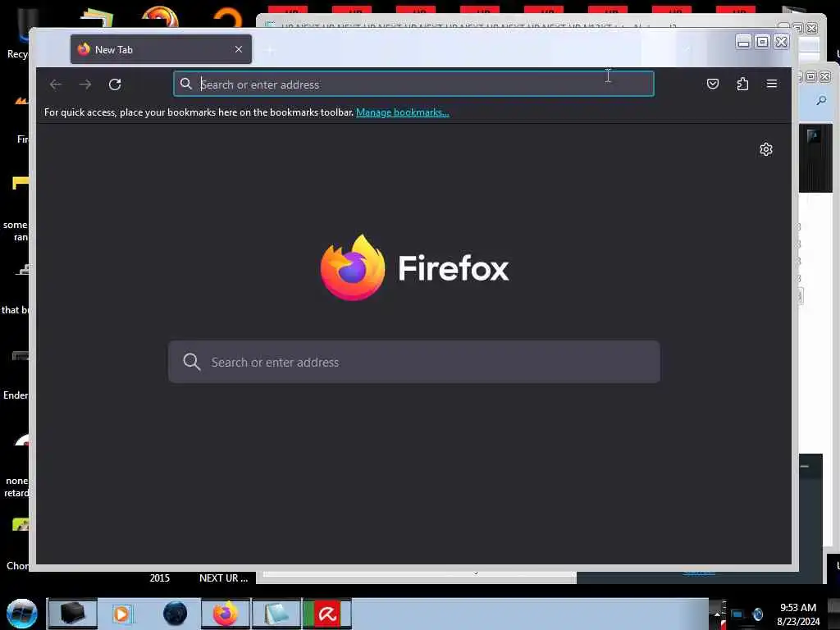
Task: Open the Avira antivirus taskbar button
Action: pos(327,614)
